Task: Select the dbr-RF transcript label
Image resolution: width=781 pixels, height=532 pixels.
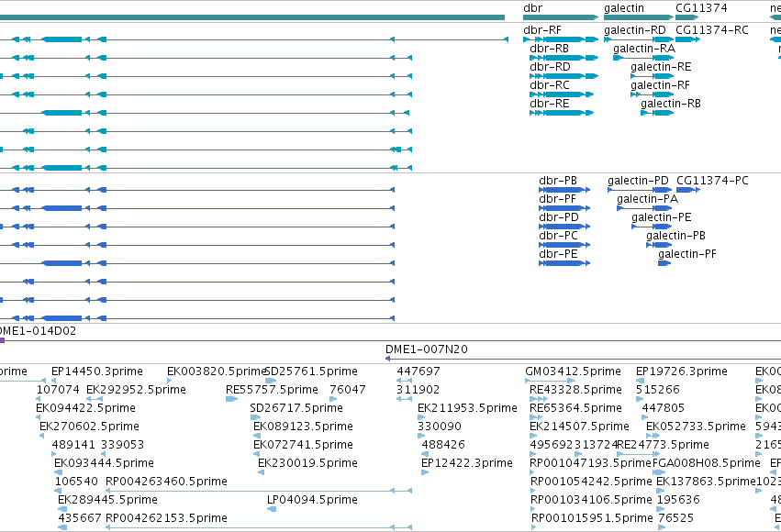Action: [x=541, y=30]
